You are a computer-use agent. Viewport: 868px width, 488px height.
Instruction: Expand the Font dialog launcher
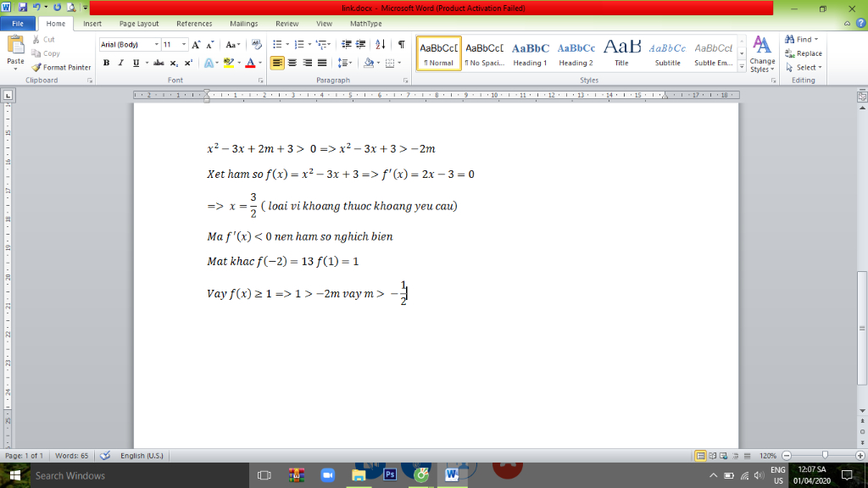pos(260,80)
